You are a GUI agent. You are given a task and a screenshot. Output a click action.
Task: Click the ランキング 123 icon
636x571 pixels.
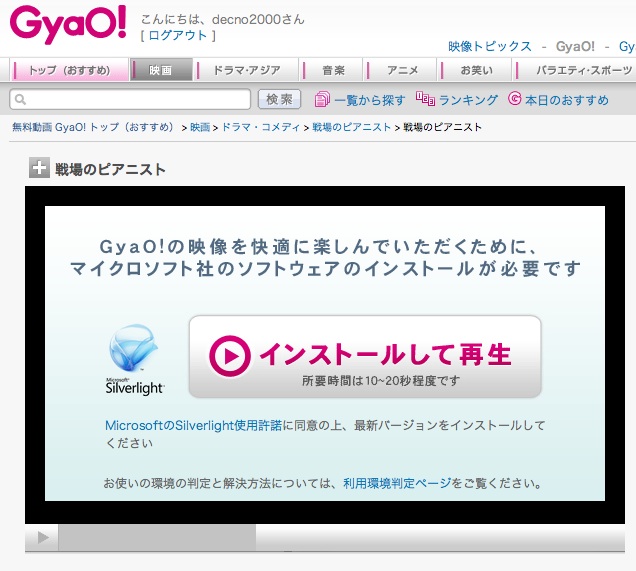(425, 99)
